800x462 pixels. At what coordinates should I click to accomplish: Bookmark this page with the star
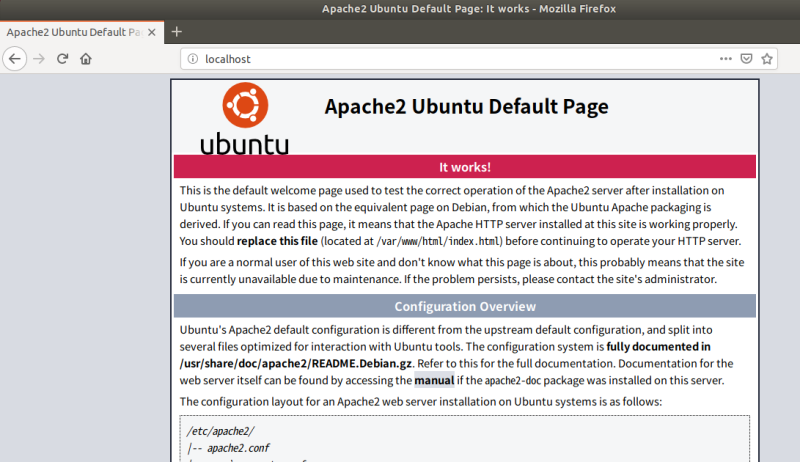(767, 59)
